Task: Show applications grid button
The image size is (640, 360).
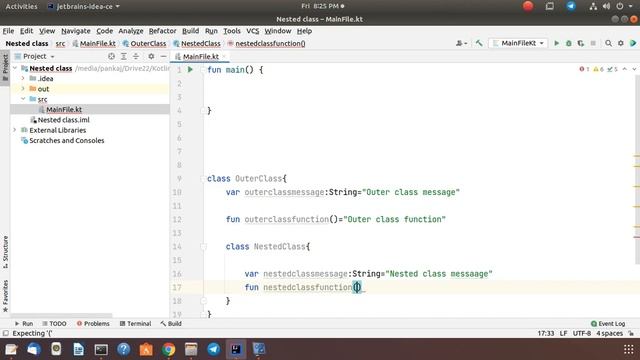Action: tap(629, 349)
